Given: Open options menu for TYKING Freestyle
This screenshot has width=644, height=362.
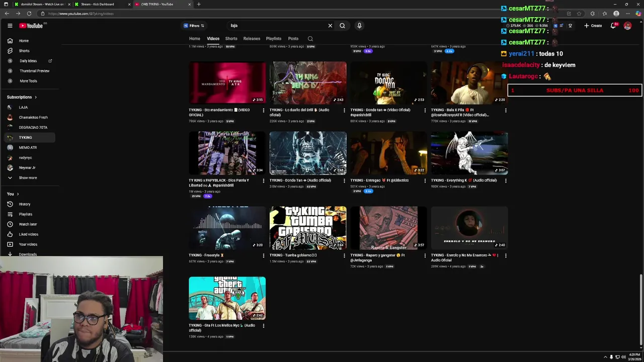Looking at the screenshot, I should click(263, 256).
